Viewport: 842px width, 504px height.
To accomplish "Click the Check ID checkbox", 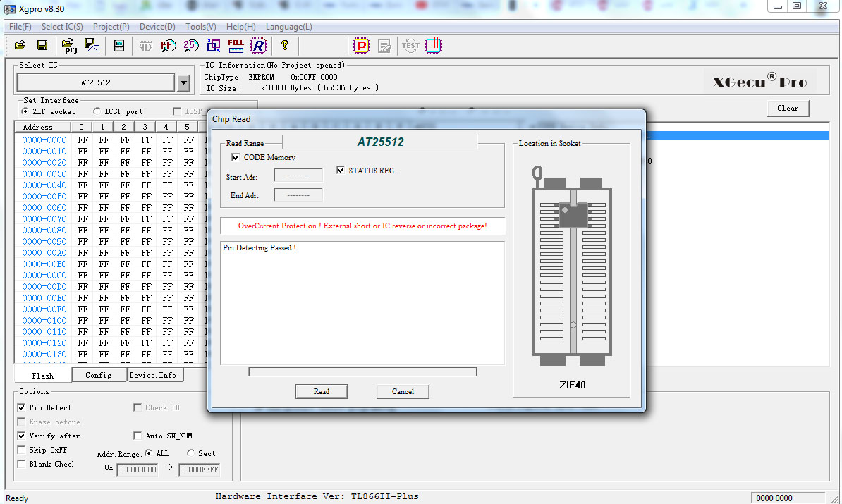I will [138, 407].
